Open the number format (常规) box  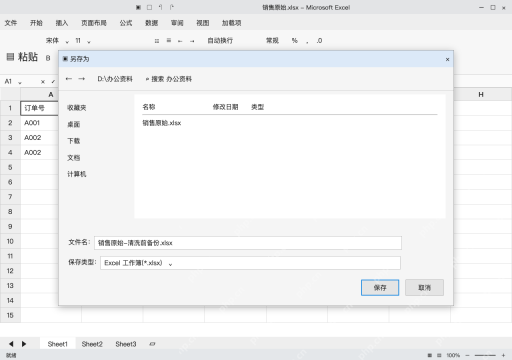[272, 41]
